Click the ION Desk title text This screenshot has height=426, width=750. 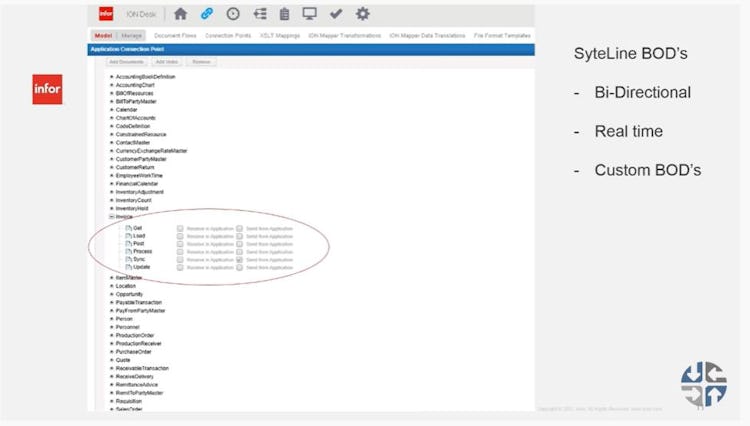click(141, 14)
